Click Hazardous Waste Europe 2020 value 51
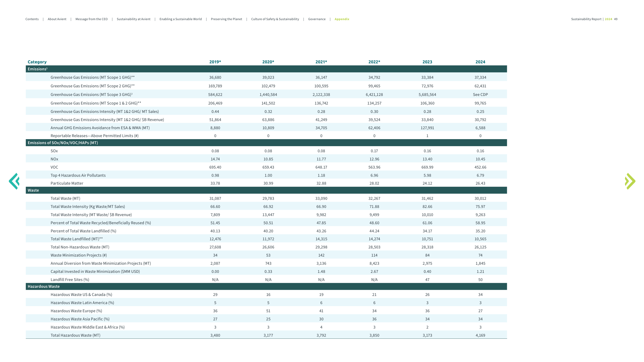Screen dimensions: 644x362 coord(268,311)
